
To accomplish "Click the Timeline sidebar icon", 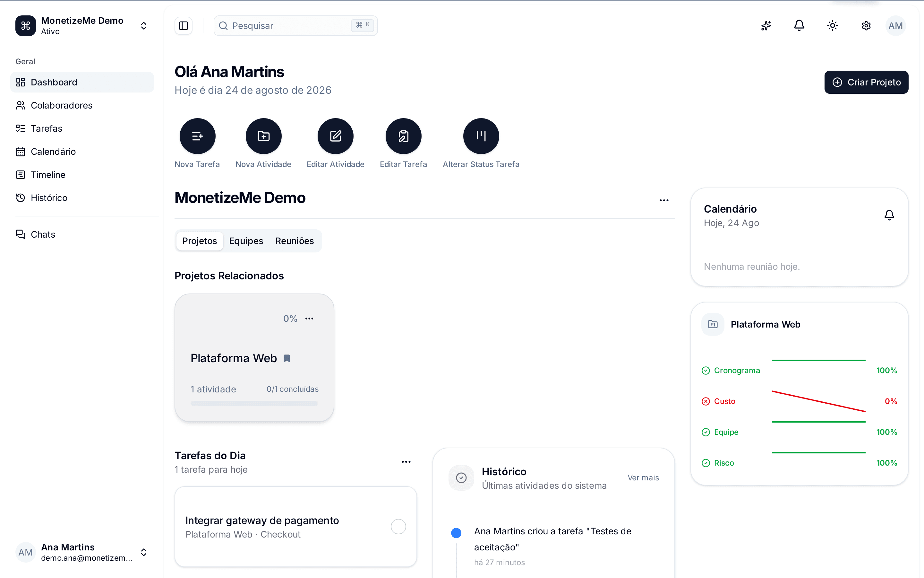I will [x=21, y=175].
